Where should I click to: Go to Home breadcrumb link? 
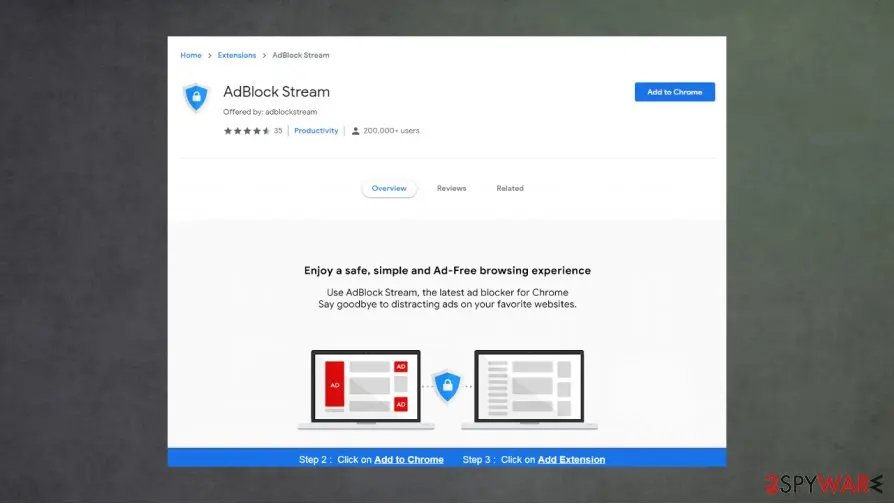pyautogui.click(x=190, y=55)
